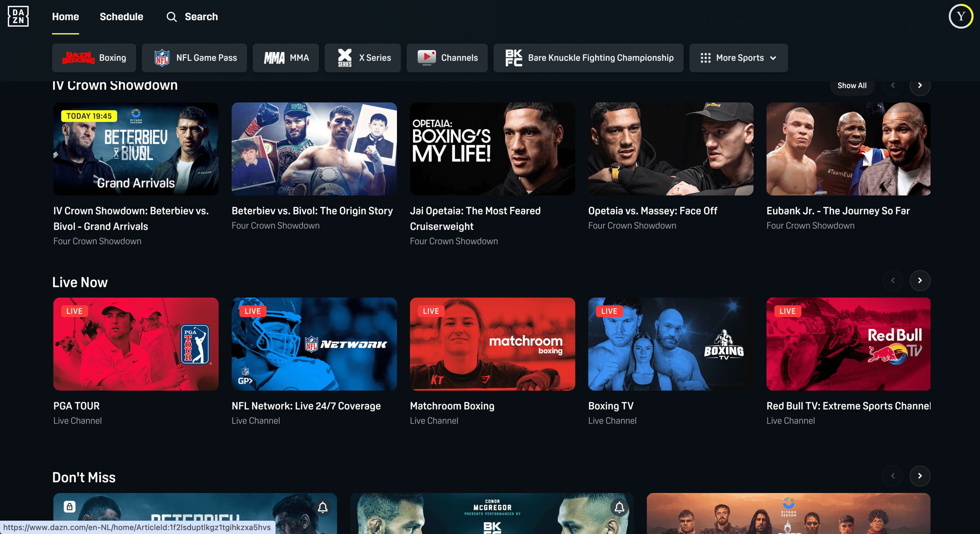Viewport: 980px width, 534px height.
Task: Open Beterbiev x Bivol Grand Arrivals thumbnail
Action: 136,149
